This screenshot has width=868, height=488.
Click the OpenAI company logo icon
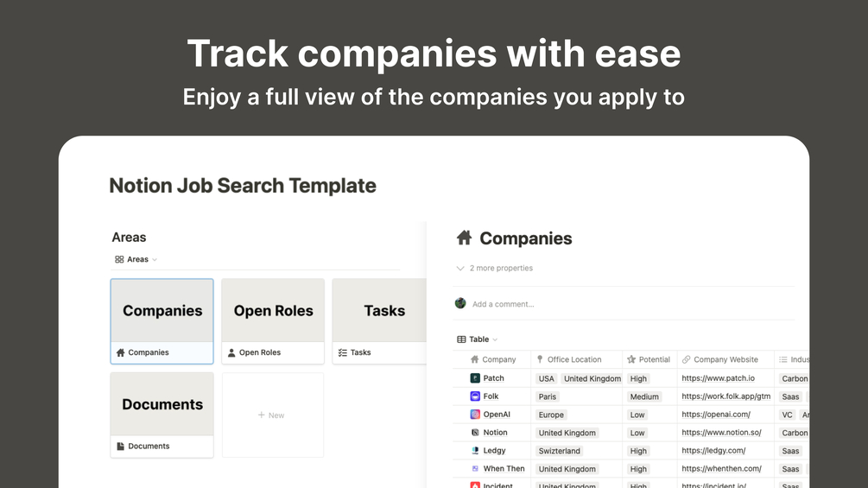[x=475, y=415]
